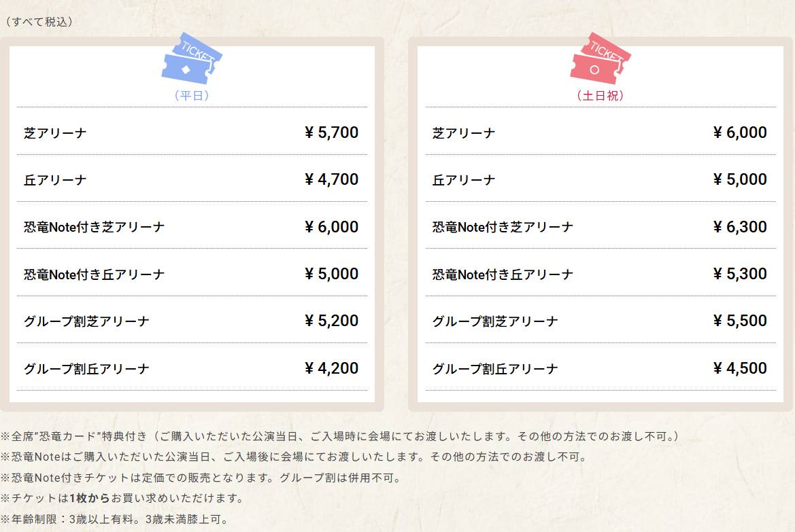Screen dimensions: 795x532
Task: Click the ¥5,300 price
Action: pyautogui.click(x=740, y=274)
